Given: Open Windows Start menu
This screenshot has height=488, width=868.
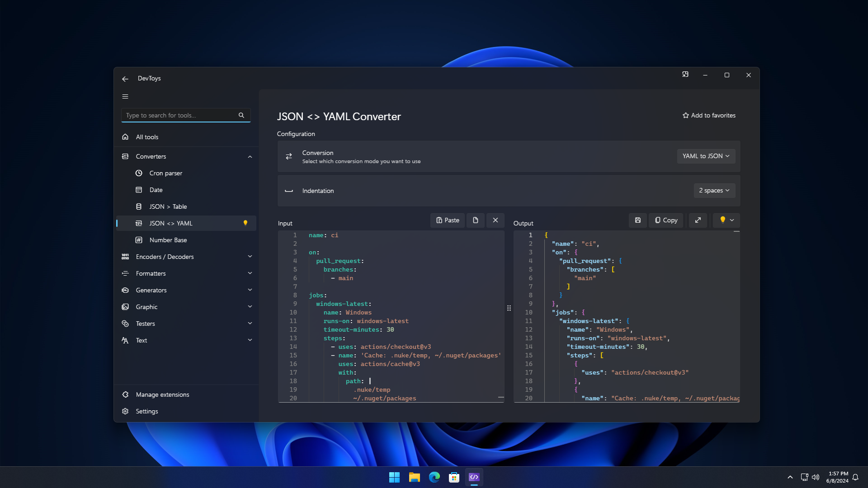Looking at the screenshot, I should pos(394,477).
